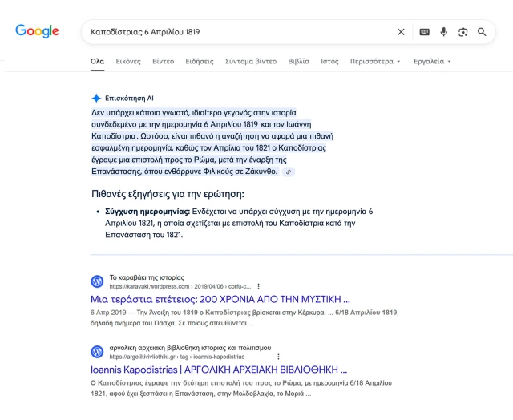The image size is (513, 420).
Task: Click WordPress favicon for αργολικη αρχειακη βιβλιοθηκη
Action: [97, 352]
